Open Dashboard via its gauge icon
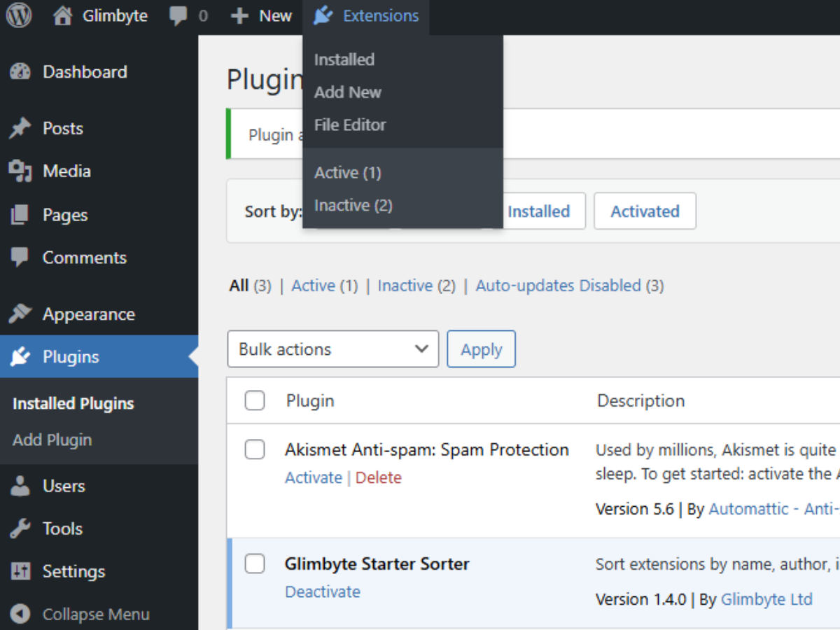Screen dimensions: 840x630 pyautogui.click(x=20, y=71)
